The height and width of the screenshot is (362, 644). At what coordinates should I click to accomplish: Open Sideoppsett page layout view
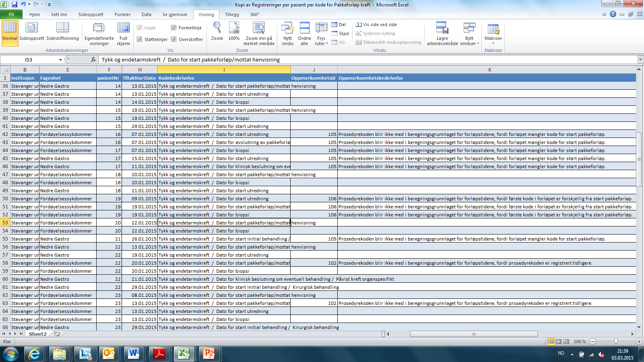coord(32,32)
